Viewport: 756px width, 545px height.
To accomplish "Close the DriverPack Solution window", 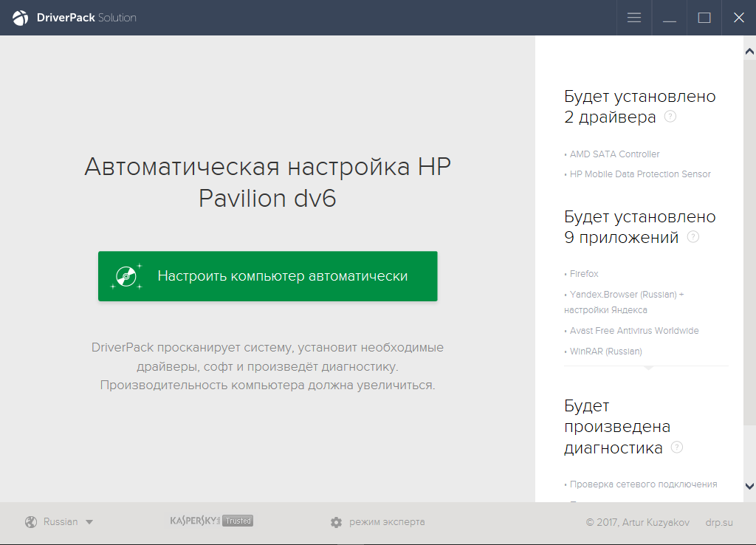I will (738, 18).
